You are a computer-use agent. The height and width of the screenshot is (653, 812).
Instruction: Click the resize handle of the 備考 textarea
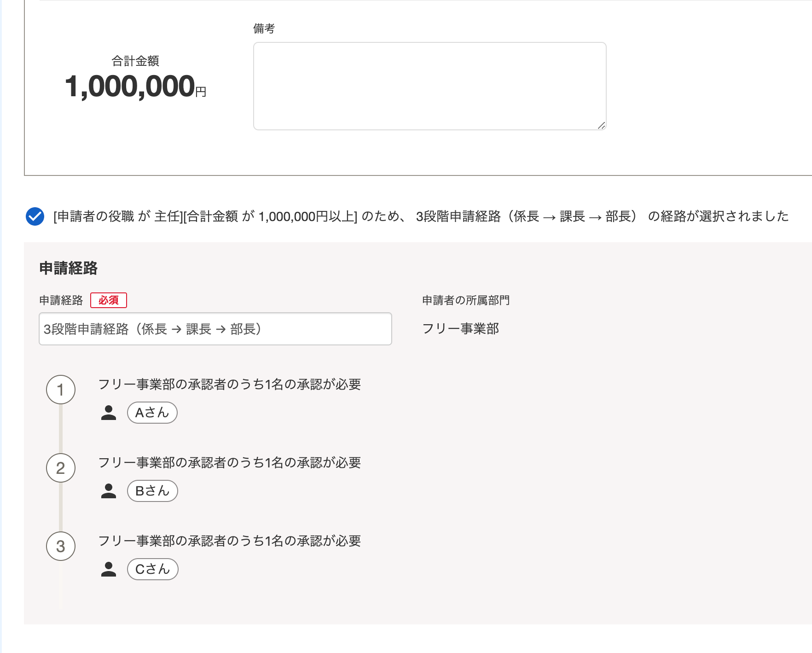601,125
